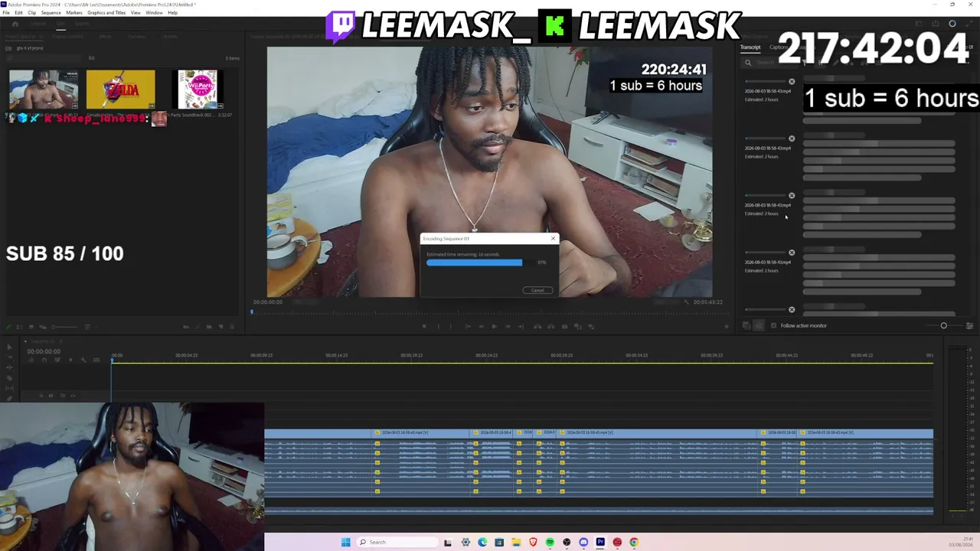Click the Export Frame camera icon
The height and width of the screenshot is (551, 980).
(x=565, y=327)
